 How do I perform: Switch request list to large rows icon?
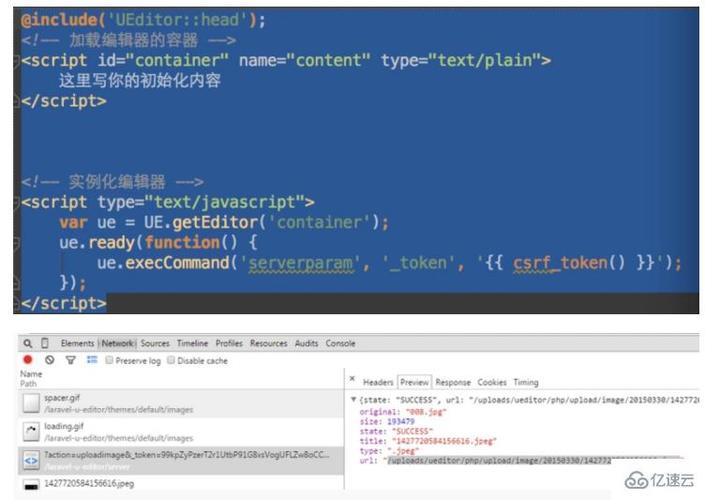(92, 360)
